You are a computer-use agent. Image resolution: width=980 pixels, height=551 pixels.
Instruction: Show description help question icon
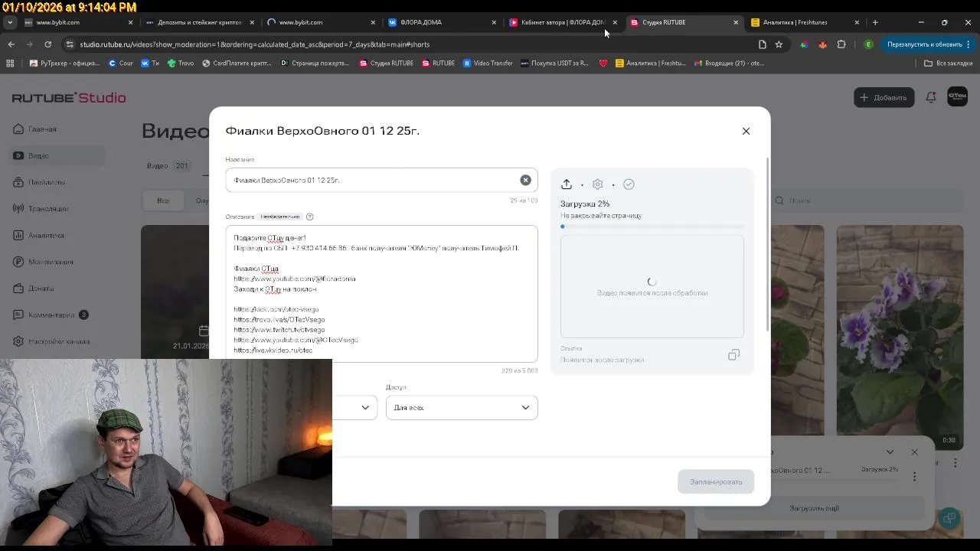click(309, 217)
